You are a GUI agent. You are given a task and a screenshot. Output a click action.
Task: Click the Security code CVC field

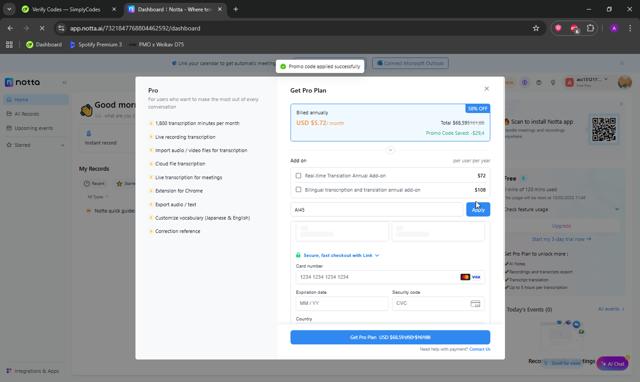[x=438, y=303]
